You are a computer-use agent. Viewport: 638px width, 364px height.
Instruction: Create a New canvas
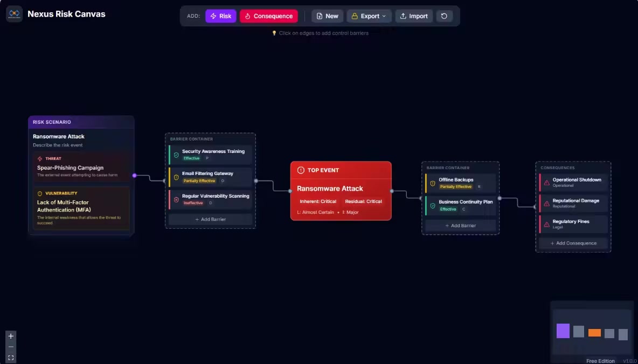pos(327,16)
